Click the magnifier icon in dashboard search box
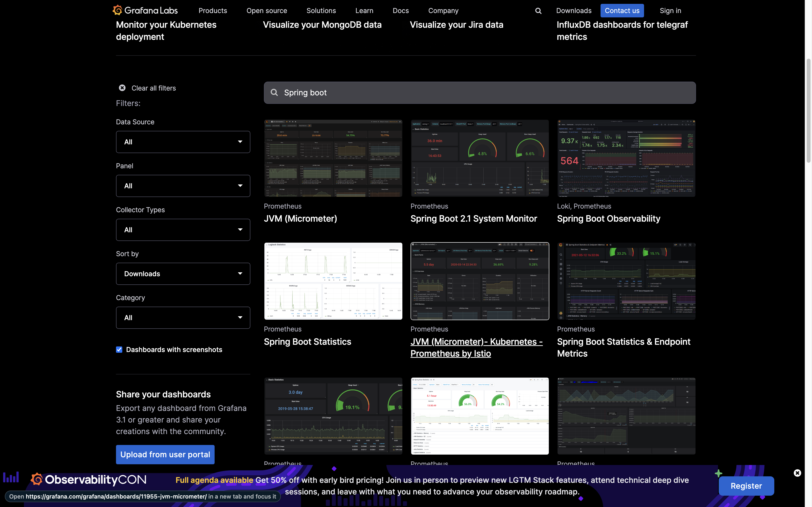The height and width of the screenshot is (507, 812). 274,92
